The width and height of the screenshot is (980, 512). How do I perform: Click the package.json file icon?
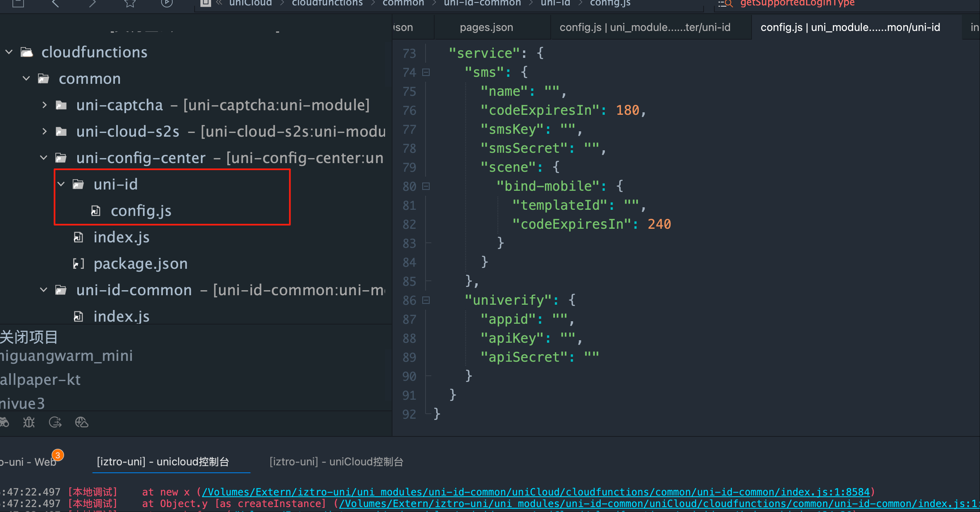78,264
